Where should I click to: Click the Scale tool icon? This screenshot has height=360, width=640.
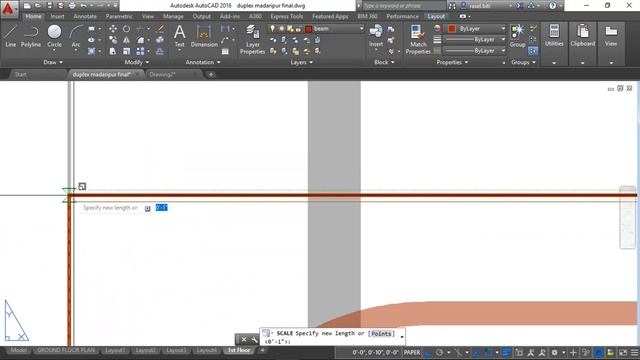[127, 51]
